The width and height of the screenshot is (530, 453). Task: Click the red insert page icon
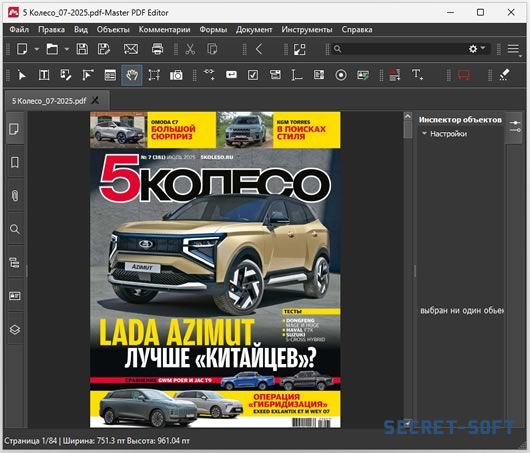click(x=394, y=75)
